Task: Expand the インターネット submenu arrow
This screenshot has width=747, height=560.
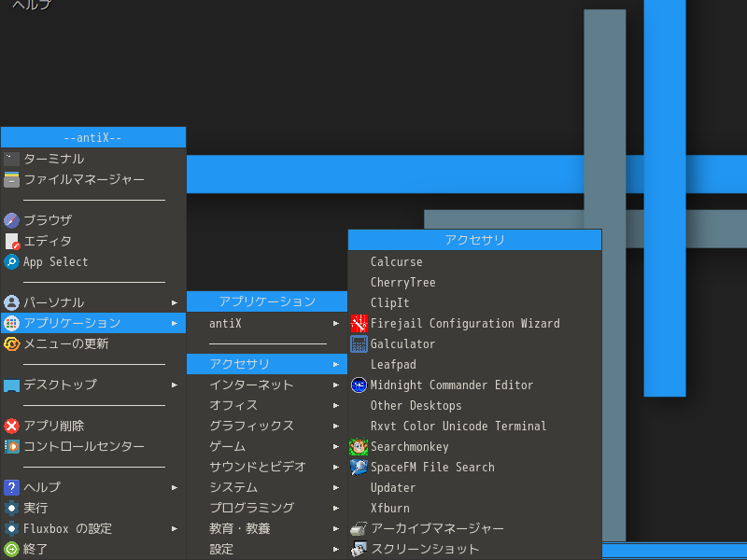Action: pyautogui.click(x=336, y=385)
